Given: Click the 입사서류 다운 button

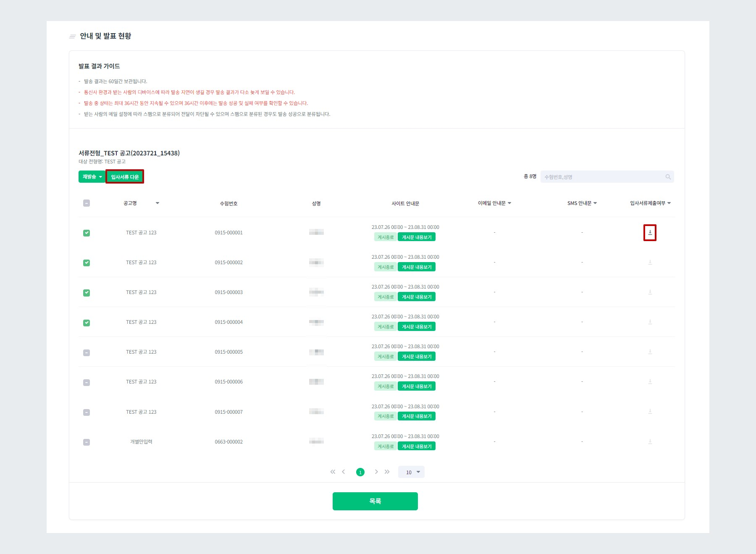Looking at the screenshot, I should click(x=125, y=177).
